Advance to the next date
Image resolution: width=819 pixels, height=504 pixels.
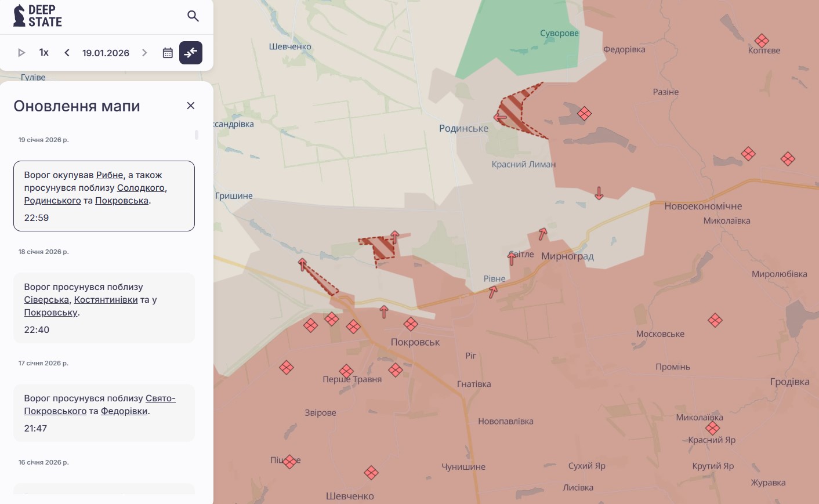coord(144,53)
